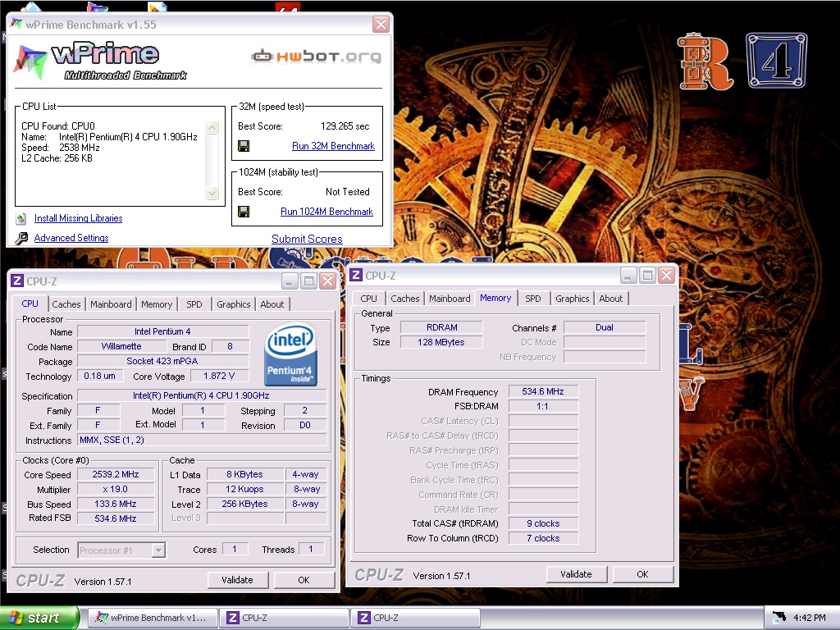Switch to Graphics tab in right CPU-Z
Screen dimensions: 840x630
[572, 299]
